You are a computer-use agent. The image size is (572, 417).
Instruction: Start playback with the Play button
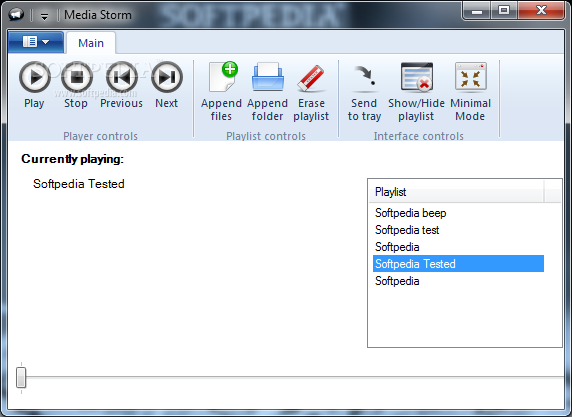pyautogui.click(x=35, y=85)
